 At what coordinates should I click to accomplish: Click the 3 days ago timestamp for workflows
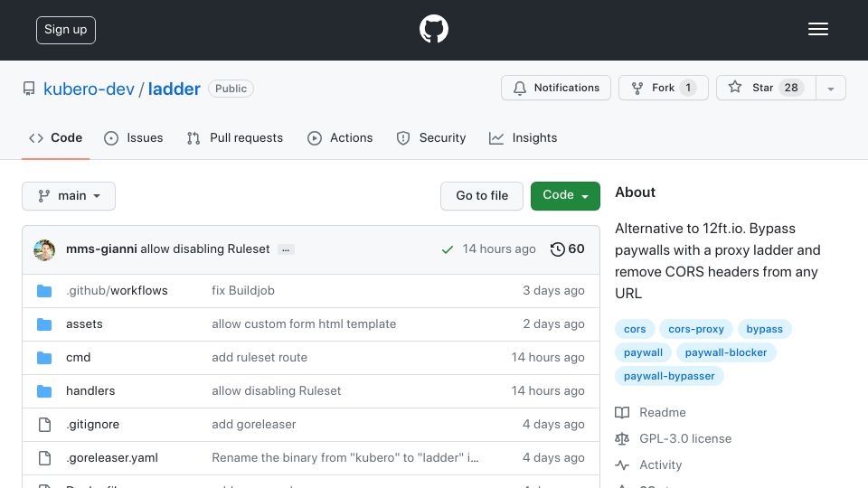tap(553, 290)
